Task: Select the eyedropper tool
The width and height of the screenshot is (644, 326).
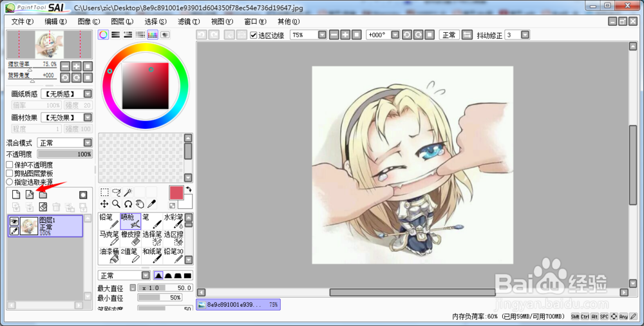Action: tap(151, 204)
